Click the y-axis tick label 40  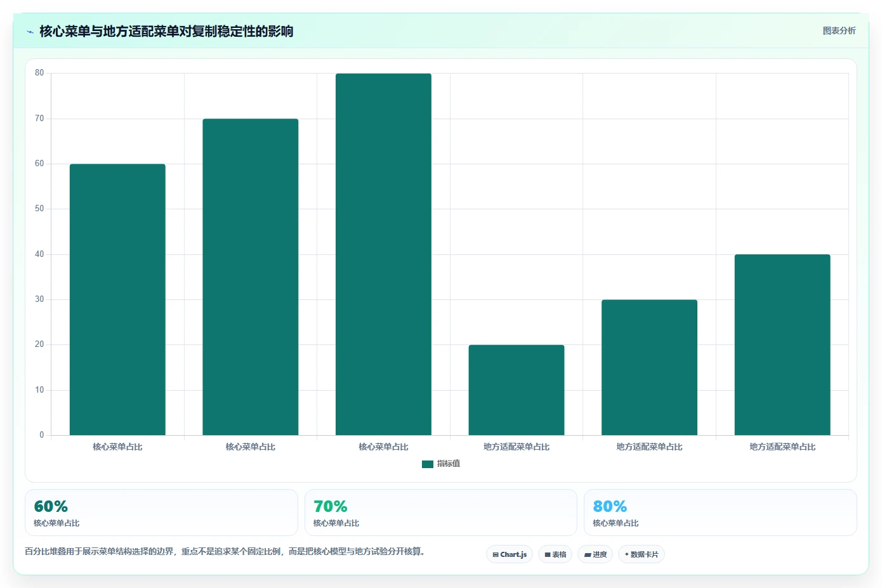(x=39, y=254)
